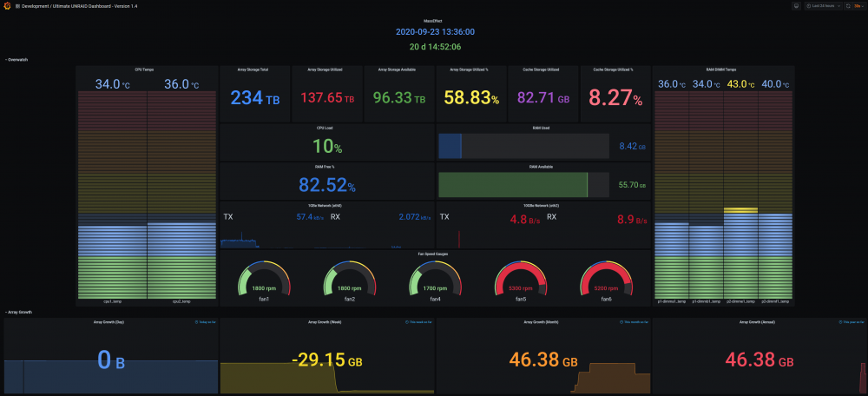Open the Array Storage Utilized panel title
The height and width of the screenshot is (396, 868).
[325, 69]
